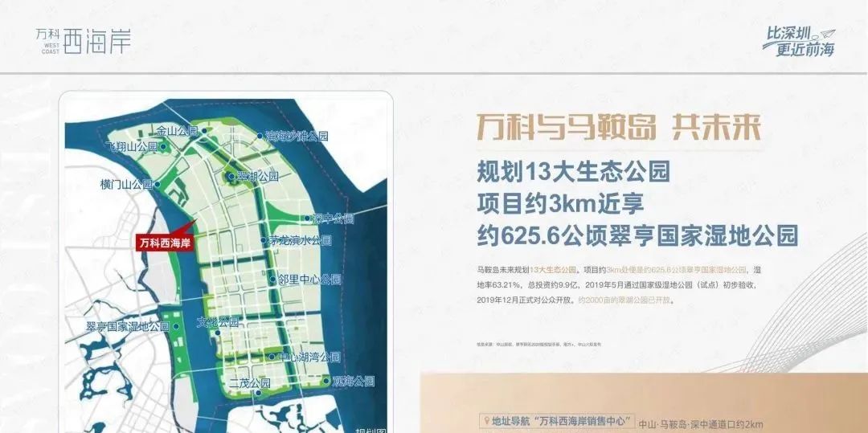Screen dimensions: 868x433
Task: Click the text 中山·马鞍岛·深中通道口约2km
Action: point(700,425)
